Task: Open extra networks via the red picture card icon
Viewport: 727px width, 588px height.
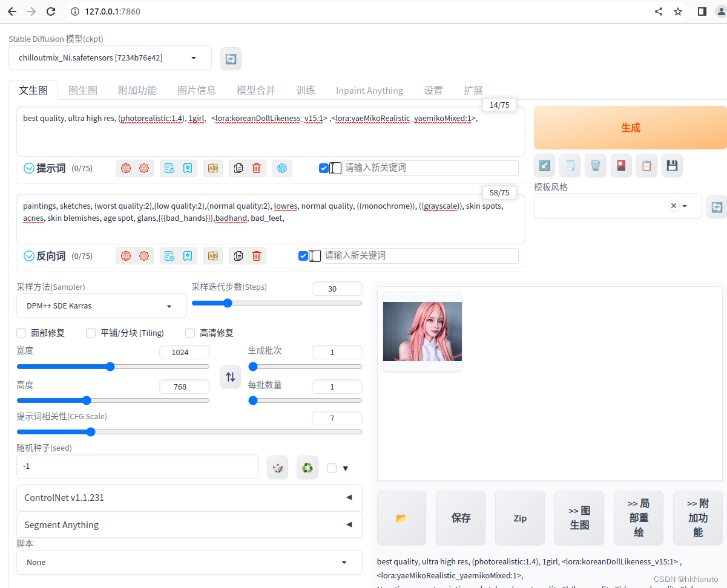Action: click(621, 165)
